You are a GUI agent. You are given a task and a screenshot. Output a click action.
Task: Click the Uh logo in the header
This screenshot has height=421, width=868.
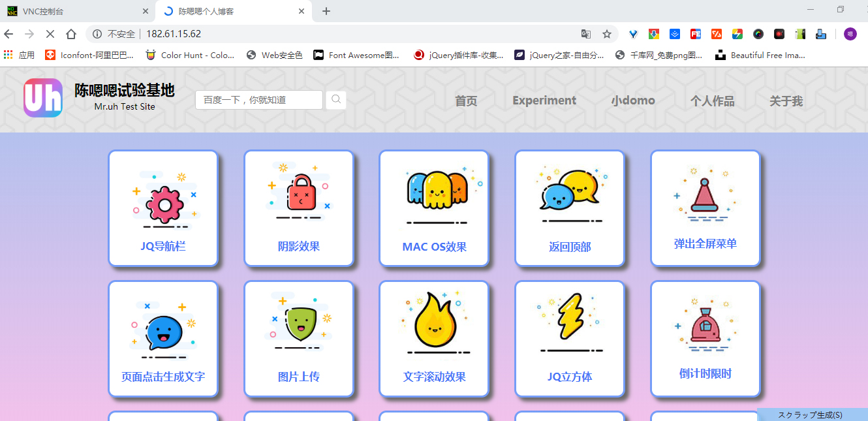tap(42, 99)
